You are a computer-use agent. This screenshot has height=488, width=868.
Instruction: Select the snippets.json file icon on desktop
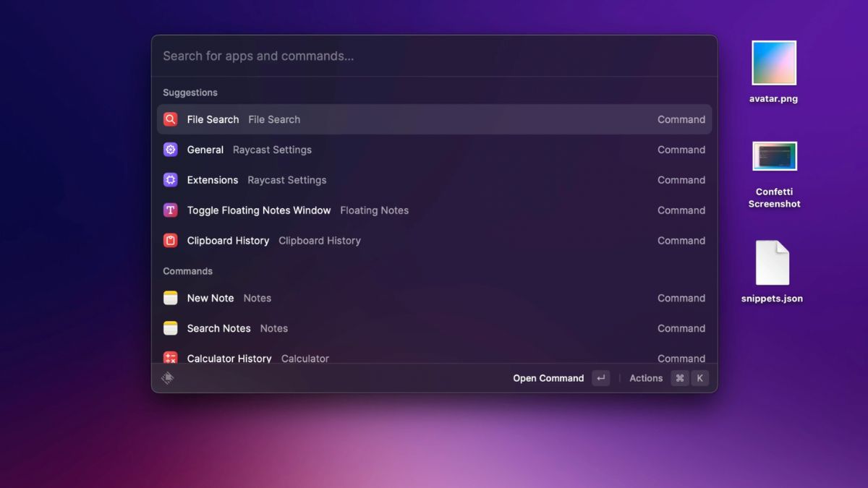coord(773,263)
